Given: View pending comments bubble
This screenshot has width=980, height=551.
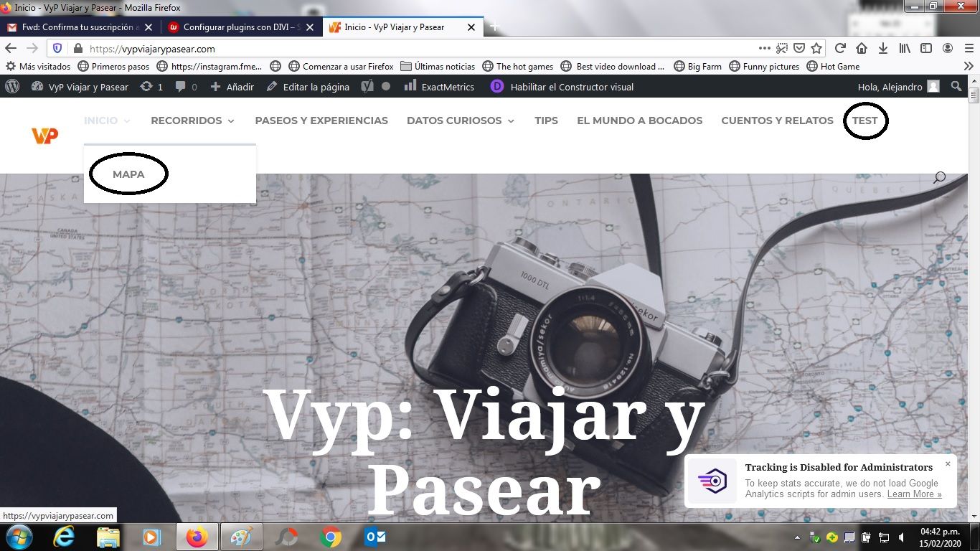Looking at the screenshot, I should tap(186, 86).
